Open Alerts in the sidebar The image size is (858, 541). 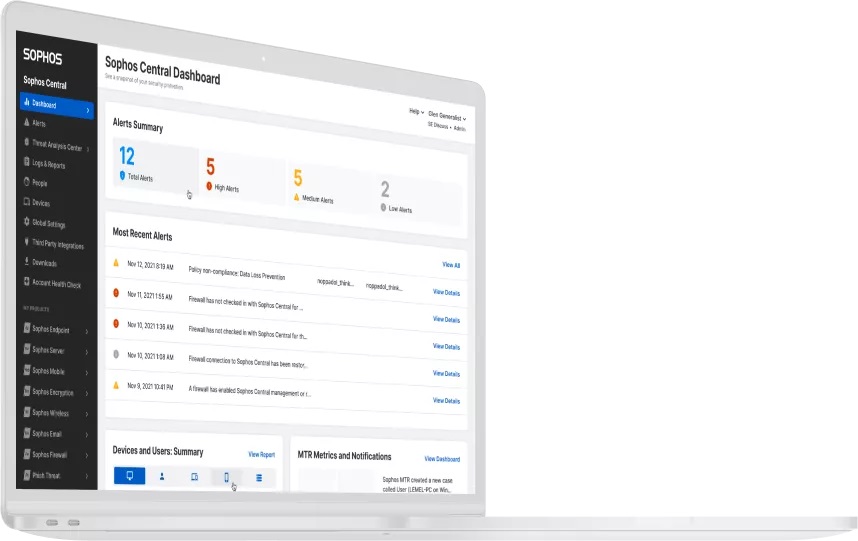tap(39, 123)
